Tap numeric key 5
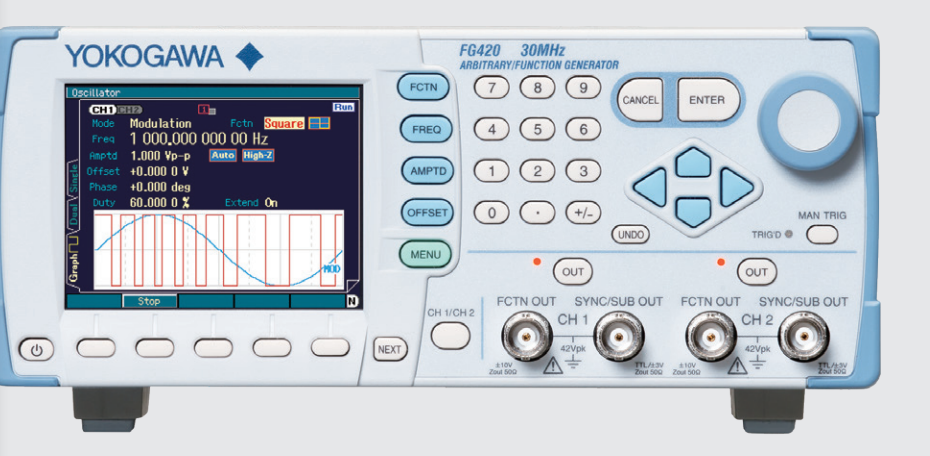Screen dimensions: 930x456 coord(537,130)
